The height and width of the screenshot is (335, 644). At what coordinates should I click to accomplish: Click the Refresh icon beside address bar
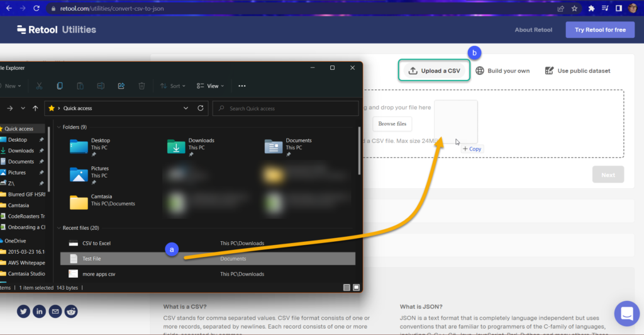point(201,108)
